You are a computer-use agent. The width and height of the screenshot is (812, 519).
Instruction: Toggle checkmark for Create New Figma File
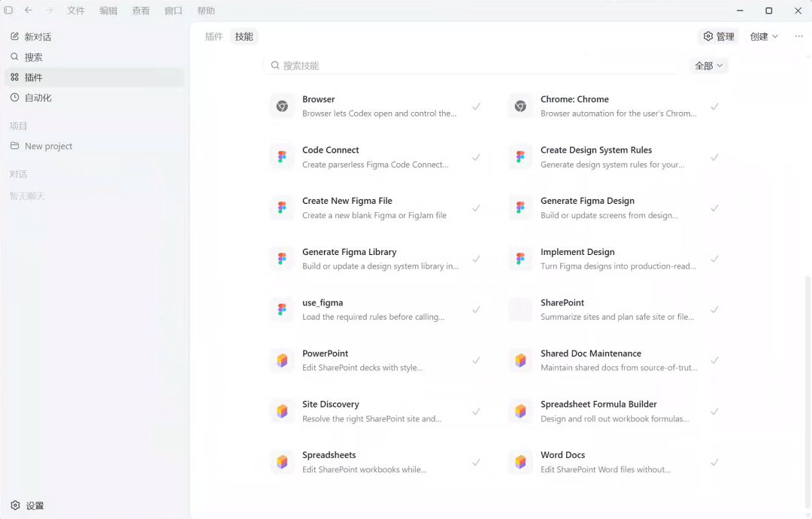pos(476,208)
